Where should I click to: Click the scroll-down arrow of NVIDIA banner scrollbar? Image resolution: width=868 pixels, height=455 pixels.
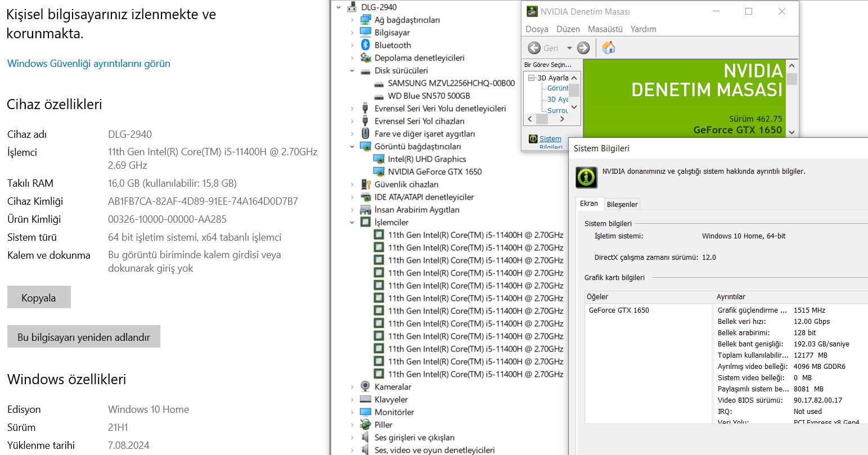[x=791, y=132]
